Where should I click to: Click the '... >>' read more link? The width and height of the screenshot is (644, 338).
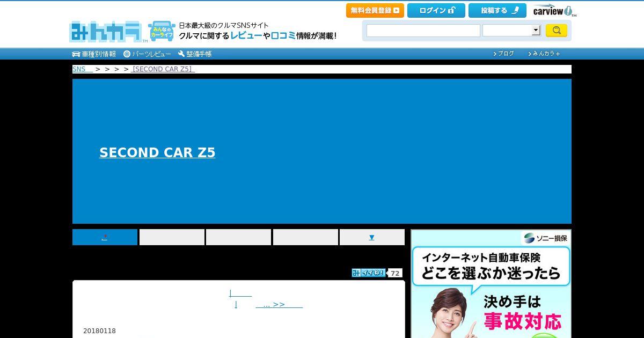(279, 305)
